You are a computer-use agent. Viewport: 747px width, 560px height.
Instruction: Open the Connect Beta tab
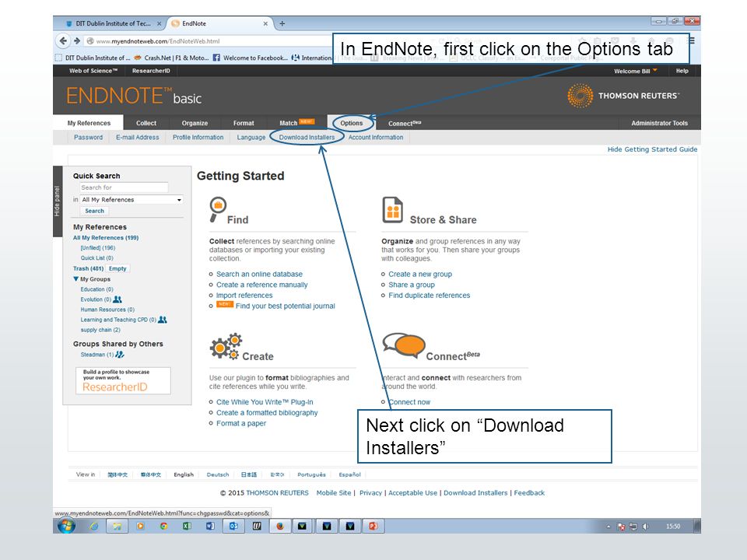[405, 124]
